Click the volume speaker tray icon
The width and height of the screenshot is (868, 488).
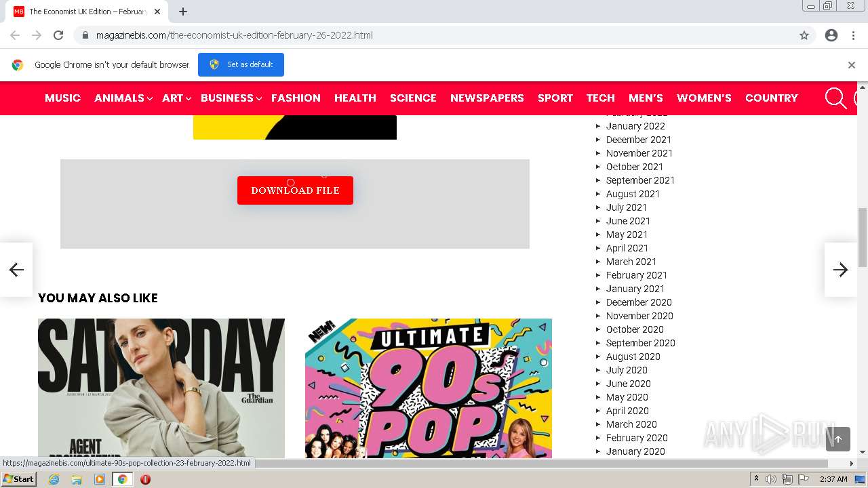pos(771,479)
